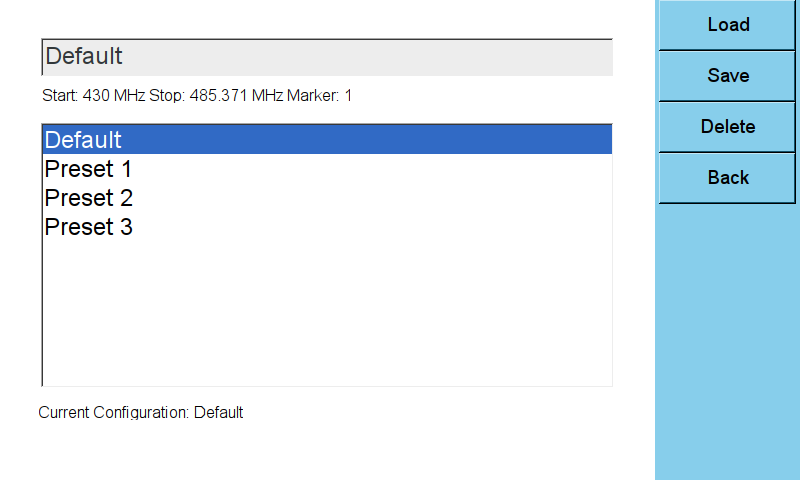Image resolution: width=800 pixels, height=480 pixels.
Task: Click the Current Configuration: Default label
Action: click(x=140, y=412)
